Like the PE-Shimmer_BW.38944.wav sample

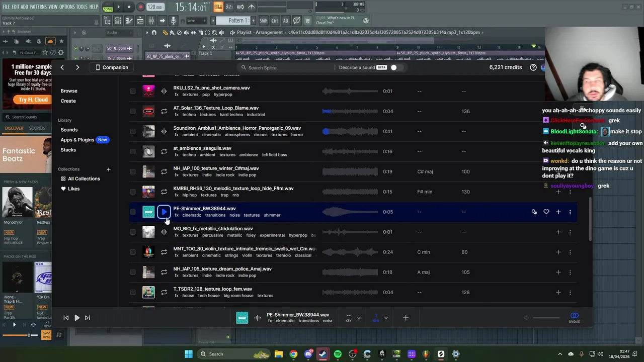pos(546,212)
